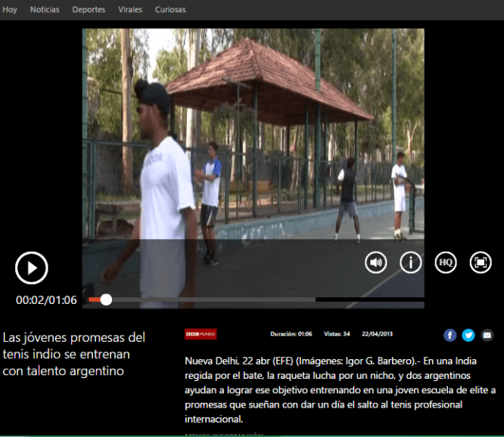Click the 00:02/01:06 elapsed time display
504x437 pixels.
[x=46, y=300]
